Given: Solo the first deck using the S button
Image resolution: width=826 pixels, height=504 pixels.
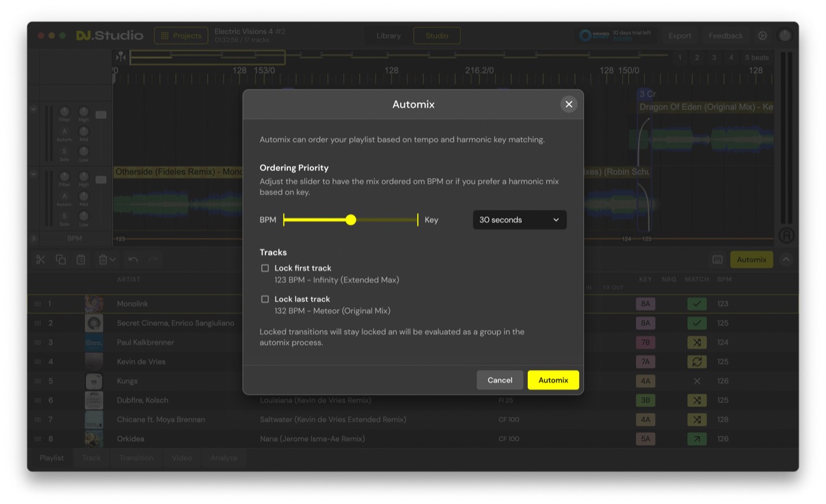Looking at the screenshot, I should coord(65,152).
